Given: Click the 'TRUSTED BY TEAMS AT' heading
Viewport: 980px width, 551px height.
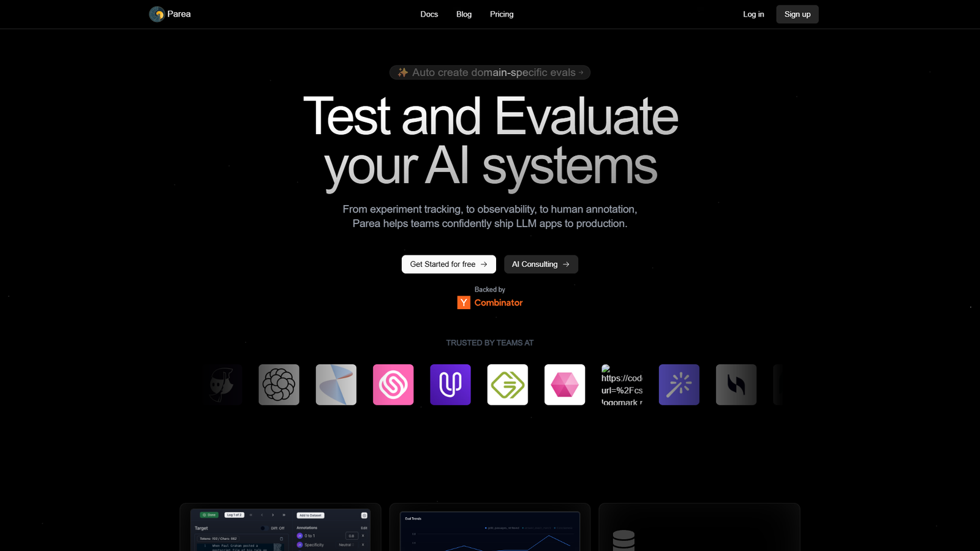Looking at the screenshot, I should (490, 343).
